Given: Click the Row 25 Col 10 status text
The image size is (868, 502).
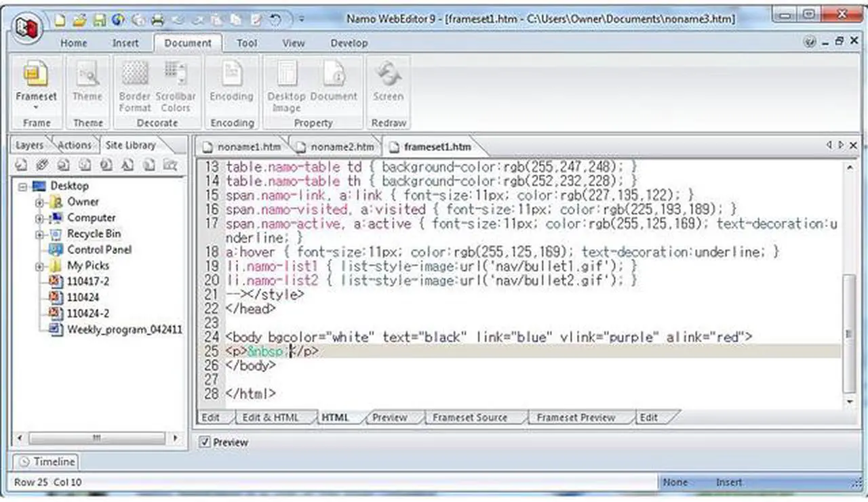Looking at the screenshot, I should tap(47, 482).
